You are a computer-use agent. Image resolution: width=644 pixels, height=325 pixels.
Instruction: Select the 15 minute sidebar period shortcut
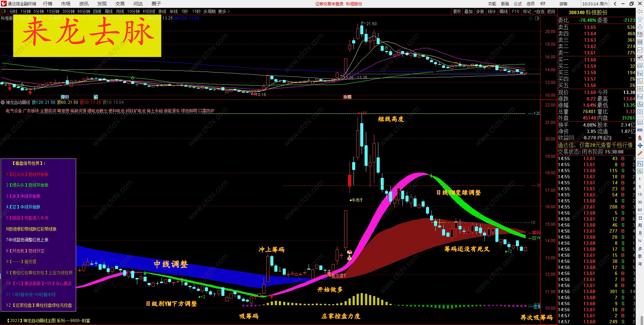click(640, 194)
